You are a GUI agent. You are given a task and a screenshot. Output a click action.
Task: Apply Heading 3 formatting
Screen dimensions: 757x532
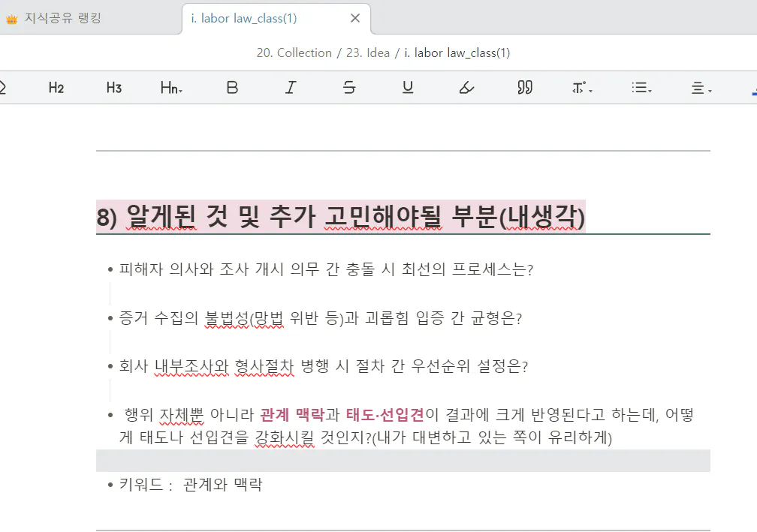click(x=113, y=87)
